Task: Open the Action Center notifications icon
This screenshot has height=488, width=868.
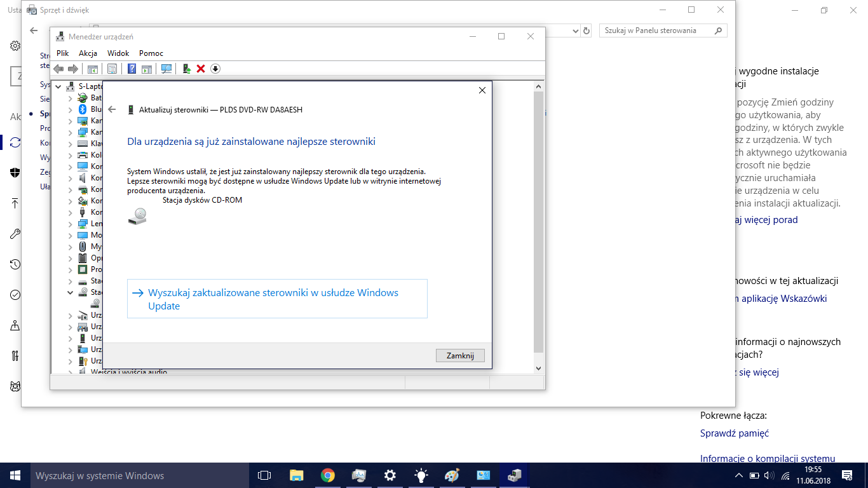Action: point(847,475)
